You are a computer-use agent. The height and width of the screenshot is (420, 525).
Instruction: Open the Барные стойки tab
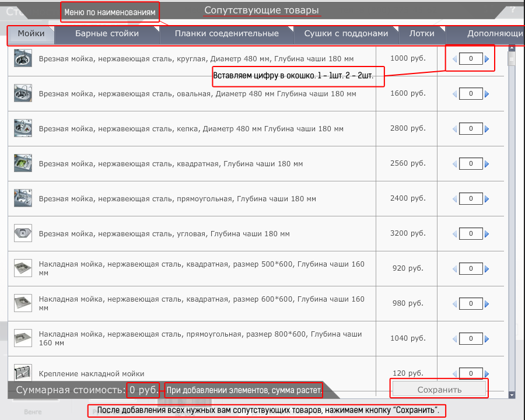coord(107,34)
